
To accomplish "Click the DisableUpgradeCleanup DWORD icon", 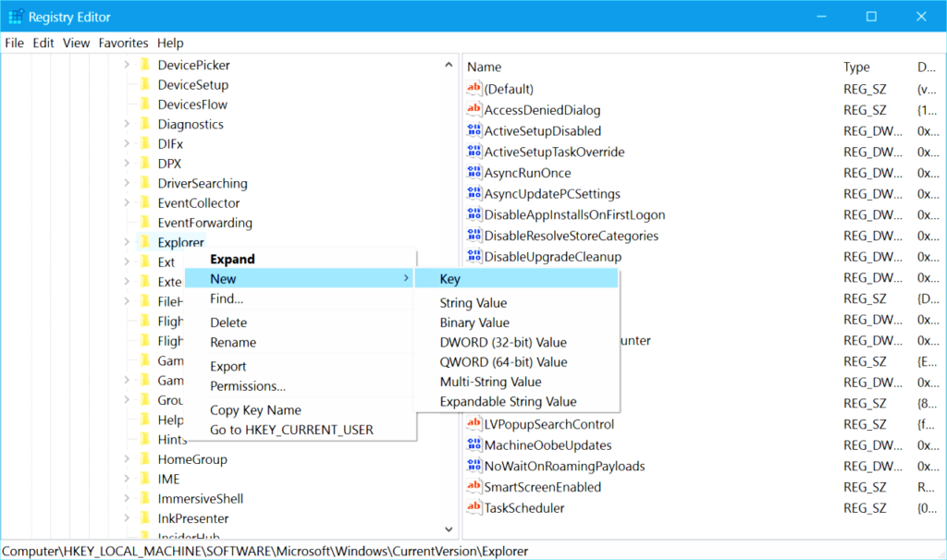I will tap(474, 256).
